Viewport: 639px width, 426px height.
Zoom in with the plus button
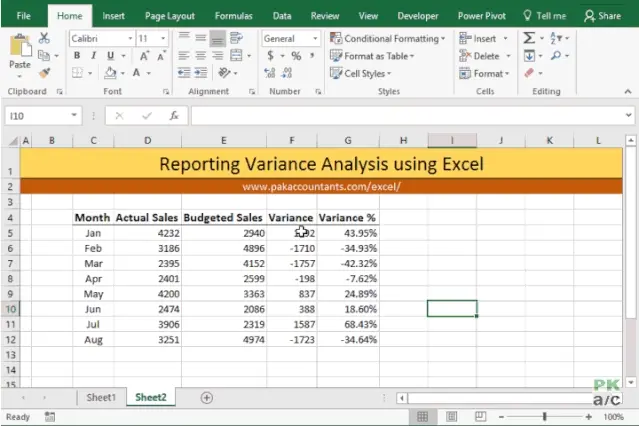click(588, 417)
